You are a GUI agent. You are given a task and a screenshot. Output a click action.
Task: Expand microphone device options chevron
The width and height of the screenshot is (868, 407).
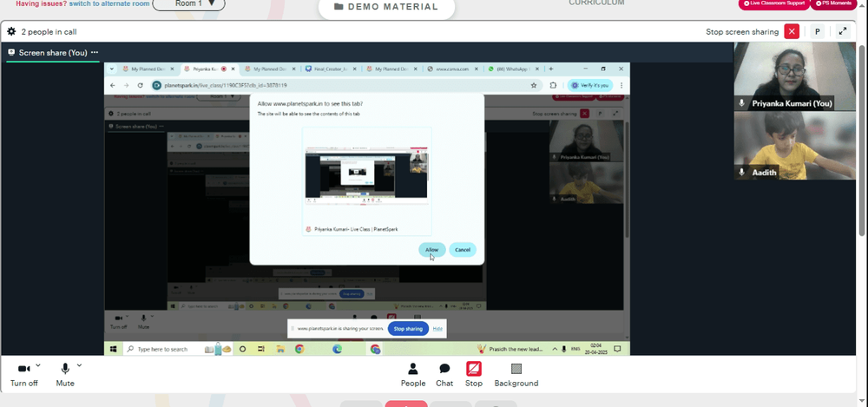[x=79, y=365]
